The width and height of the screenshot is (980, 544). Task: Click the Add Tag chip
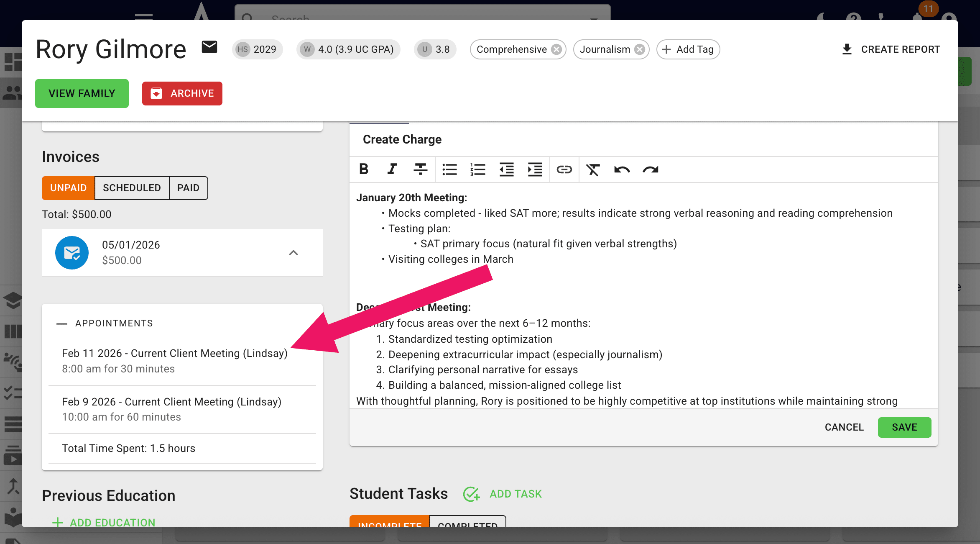[x=688, y=49]
